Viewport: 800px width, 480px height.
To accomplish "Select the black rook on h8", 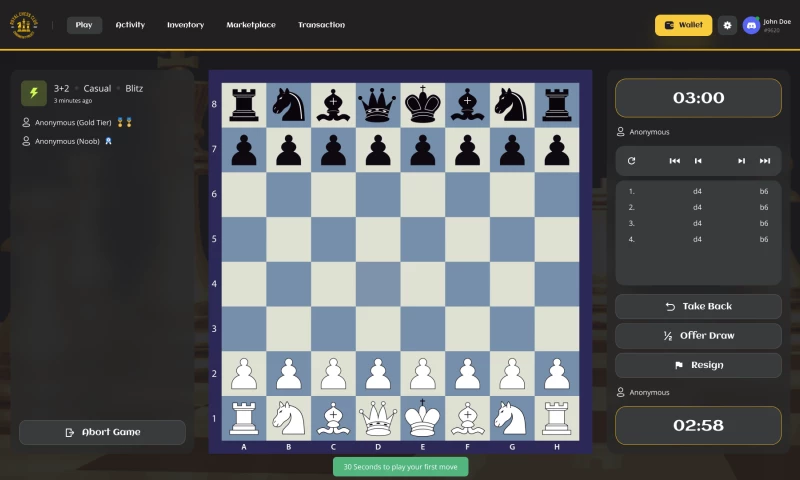I will pyautogui.click(x=557, y=105).
